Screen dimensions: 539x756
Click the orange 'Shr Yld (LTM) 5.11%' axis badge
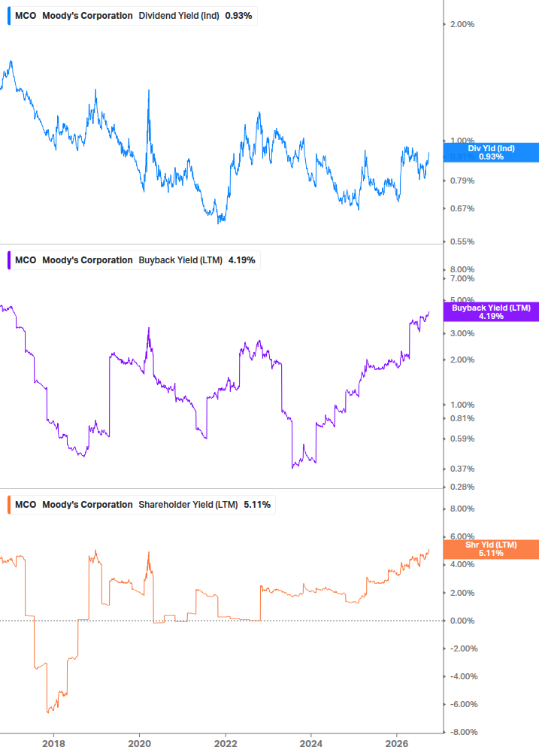[x=492, y=549]
